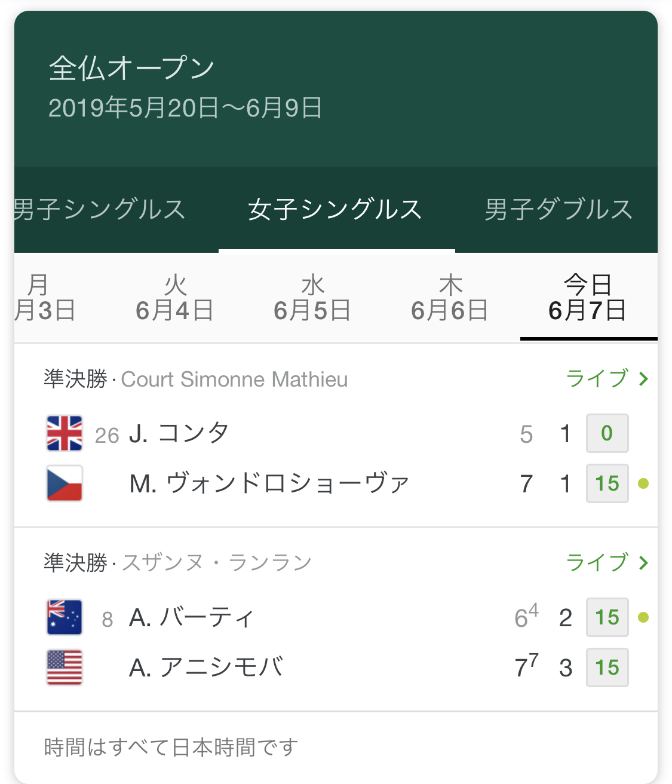Select the 女子シングルス tab
Screen dimensions: 672x784
tap(336, 210)
